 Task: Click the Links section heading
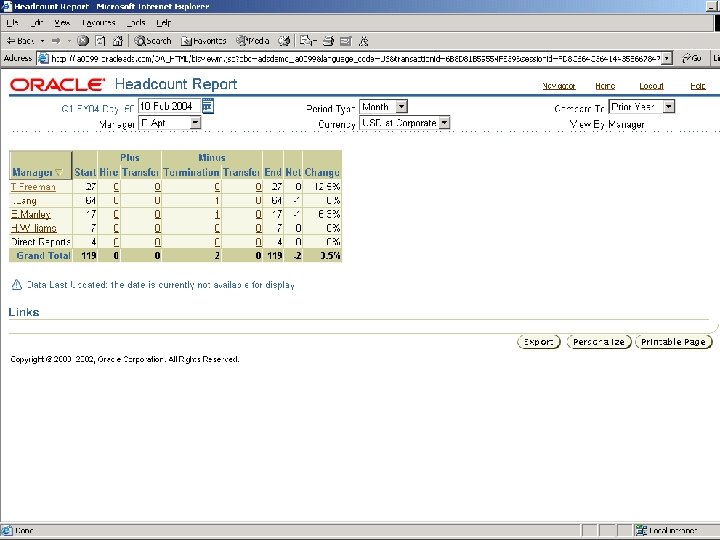coord(24,312)
